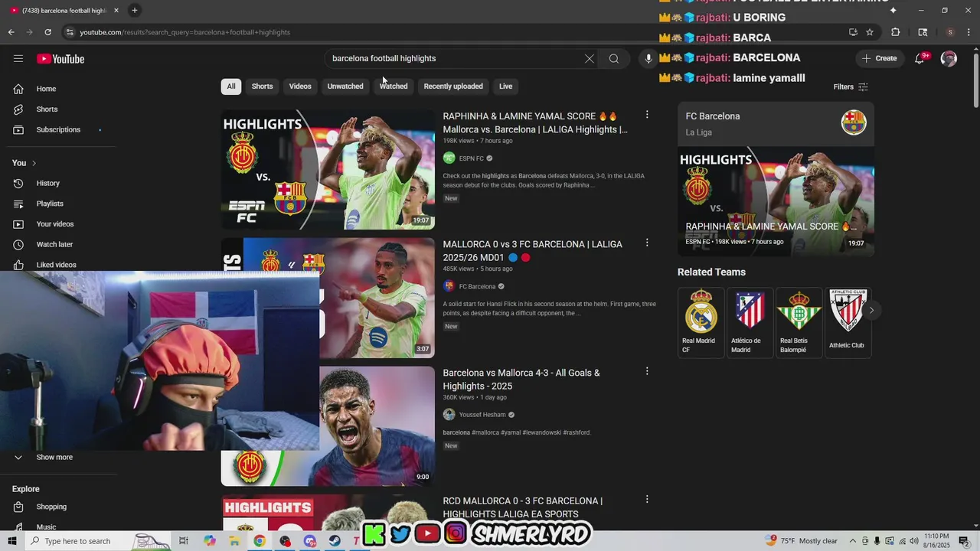Open the Barcelona vs Mallorca 4-3 thumbnail
This screenshot has width=980, height=551.
click(377, 425)
